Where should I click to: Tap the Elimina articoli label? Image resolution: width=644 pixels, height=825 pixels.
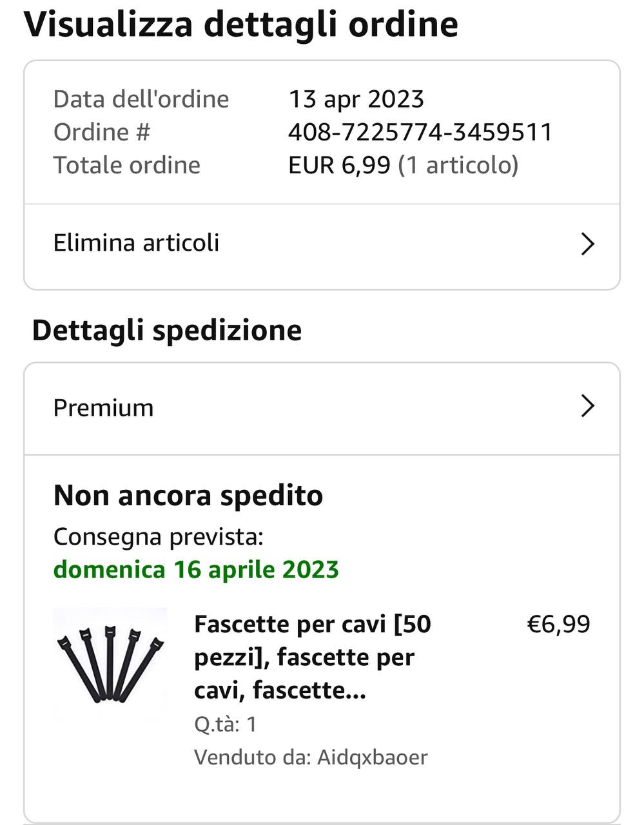click(x=136, y=243)
